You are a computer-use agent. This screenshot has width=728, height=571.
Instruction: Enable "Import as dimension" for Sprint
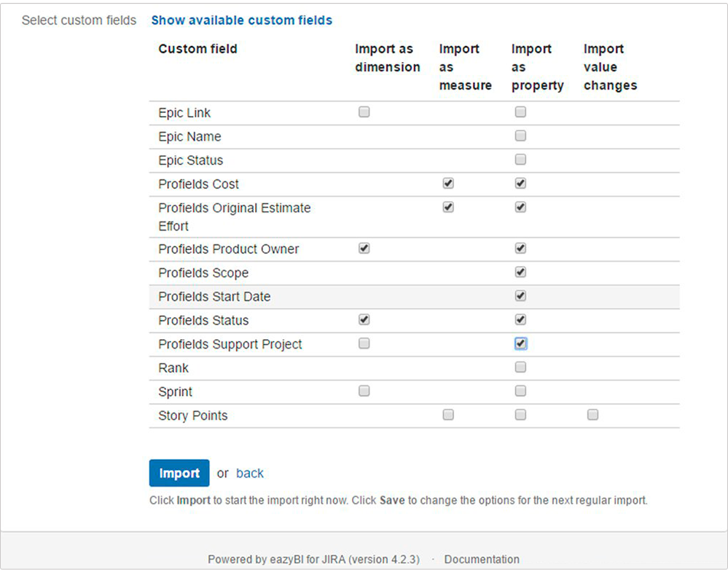(x=364, y=390)
